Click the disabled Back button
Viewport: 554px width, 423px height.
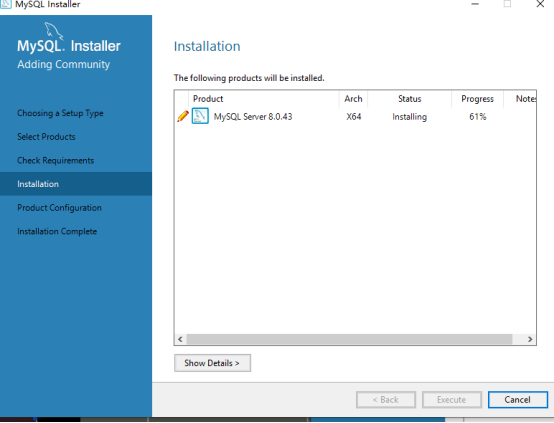pos(386,400)
